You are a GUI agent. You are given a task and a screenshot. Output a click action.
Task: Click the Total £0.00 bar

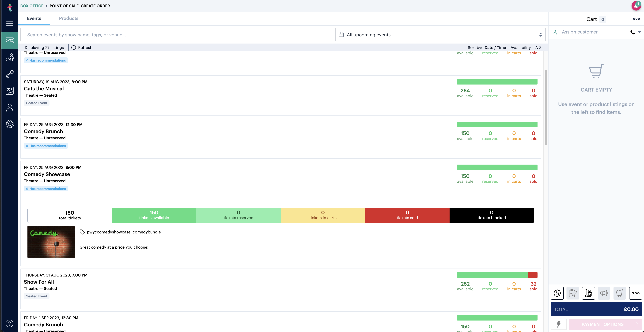click(x=596, y=309)
